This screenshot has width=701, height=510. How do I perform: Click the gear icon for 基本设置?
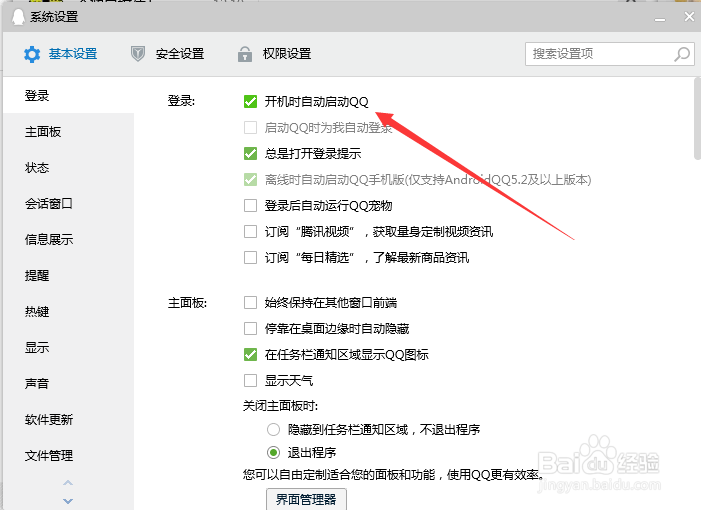[32, 54]
